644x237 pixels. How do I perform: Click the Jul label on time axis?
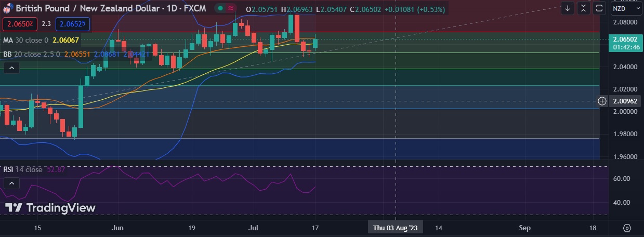[x=254, y=228]
